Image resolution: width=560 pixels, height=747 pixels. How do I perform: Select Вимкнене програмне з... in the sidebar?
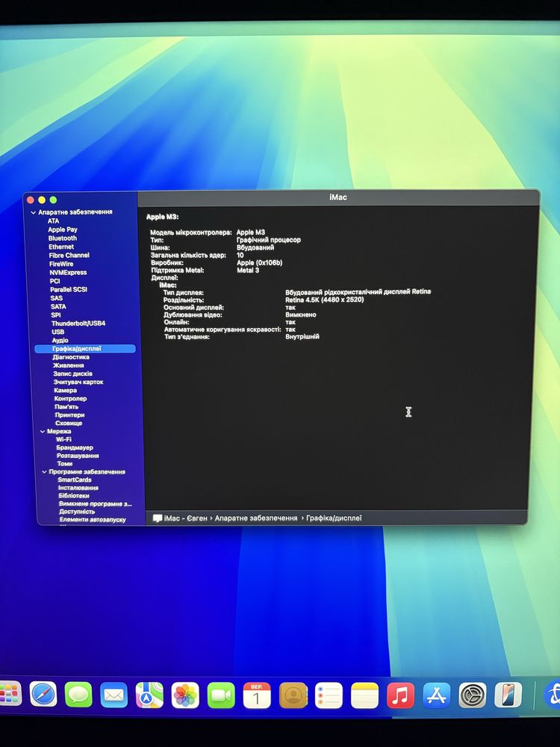tap(96, 503)
